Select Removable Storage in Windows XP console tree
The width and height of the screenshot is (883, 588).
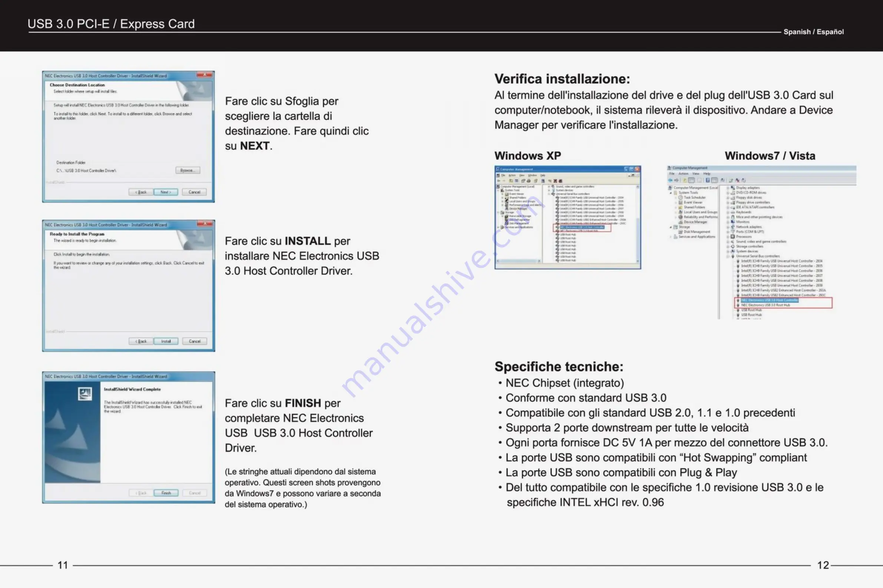click(x=520, y=216)
